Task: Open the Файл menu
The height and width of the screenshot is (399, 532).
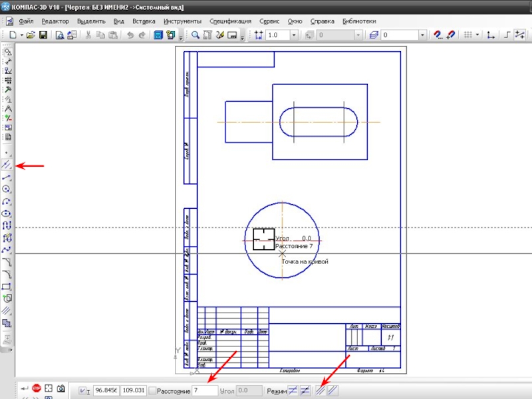Action: tap(26, 21)
